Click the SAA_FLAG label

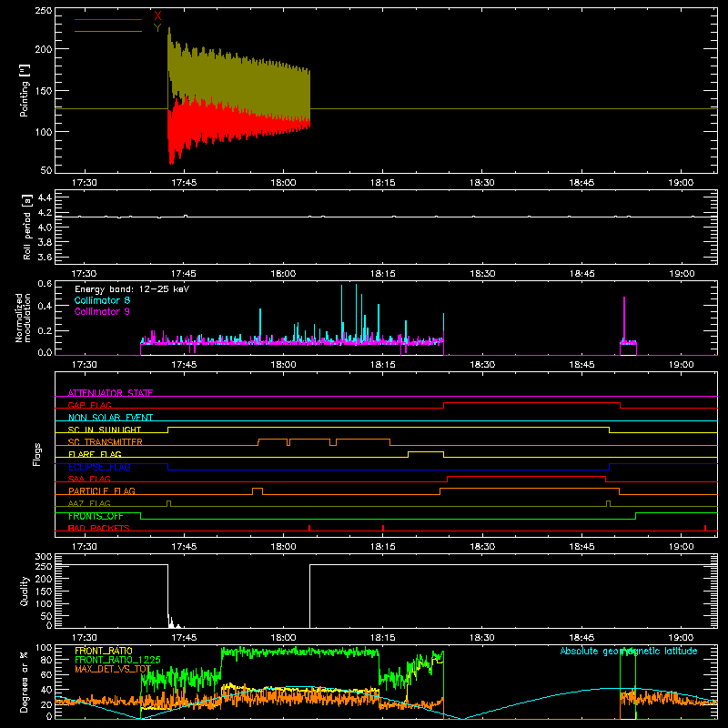point(89,479)
